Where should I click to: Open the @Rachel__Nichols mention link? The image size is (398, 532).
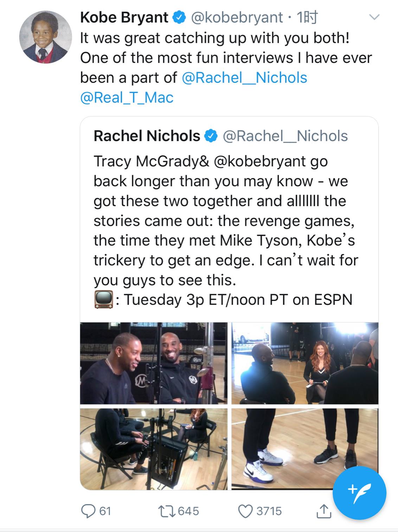point(244,78)
